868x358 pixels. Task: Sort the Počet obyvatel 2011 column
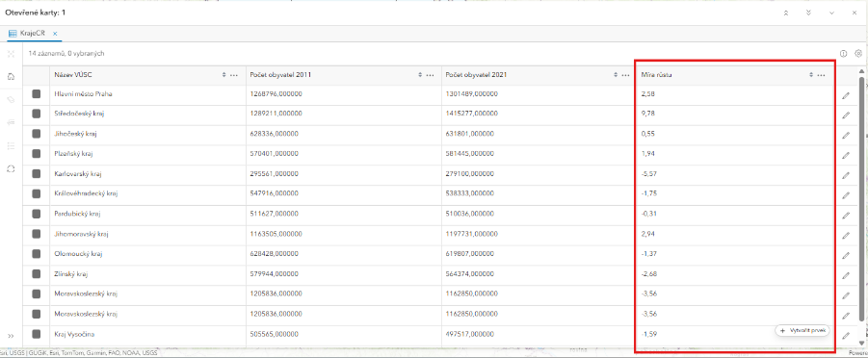tap(420, 75)
